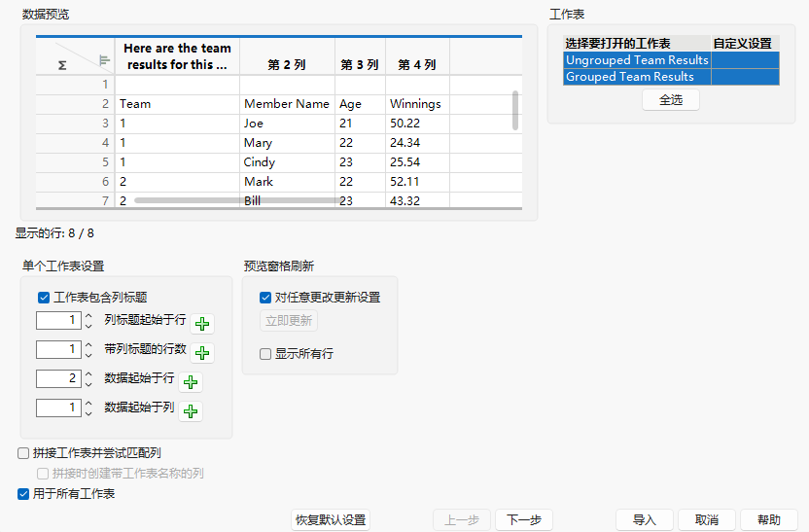
Task: Click the 带列标题的行数 number field
Action: coord(58,349)
